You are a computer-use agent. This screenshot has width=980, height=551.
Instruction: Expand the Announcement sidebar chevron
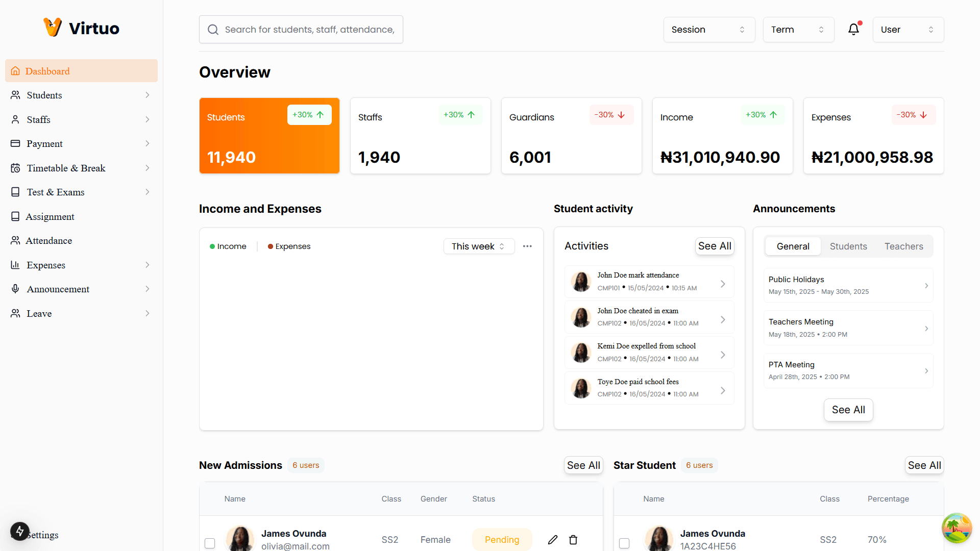(147, 289)
